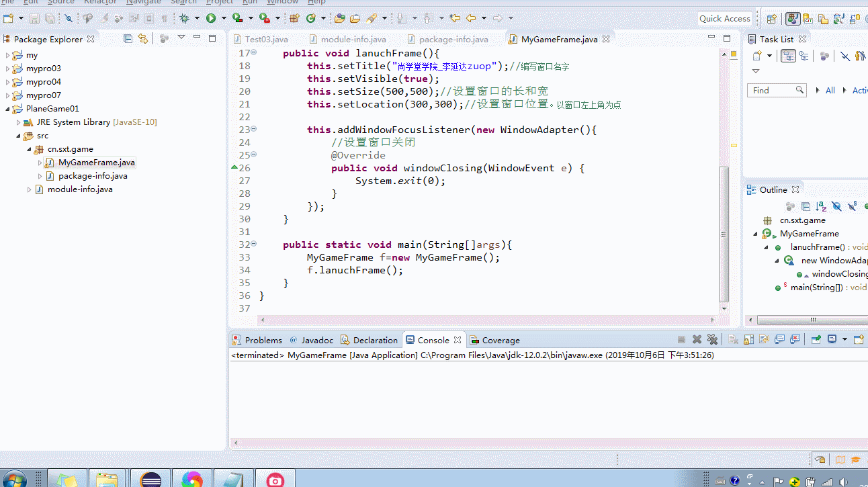Close the MyGameFrame.java editor tab
The width and height of the screenshot is (868, 487).
pos(606,39)
